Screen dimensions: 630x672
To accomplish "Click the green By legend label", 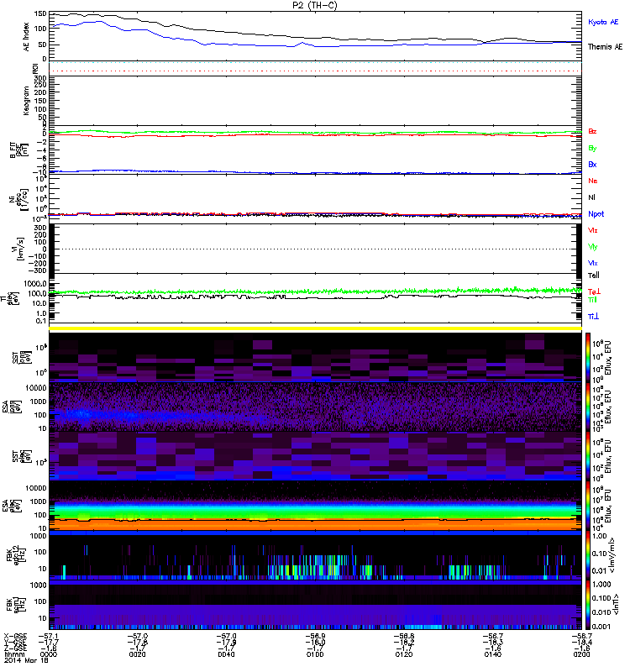I will [x=592, y=149].
